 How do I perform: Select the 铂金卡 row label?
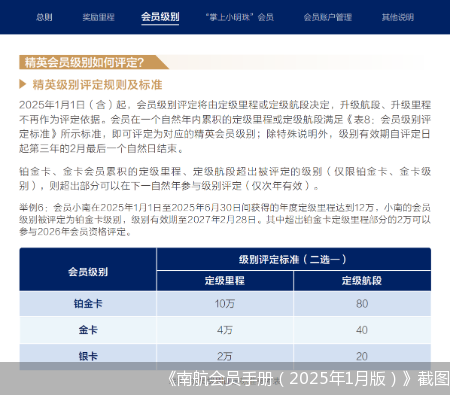coord(88,304)
